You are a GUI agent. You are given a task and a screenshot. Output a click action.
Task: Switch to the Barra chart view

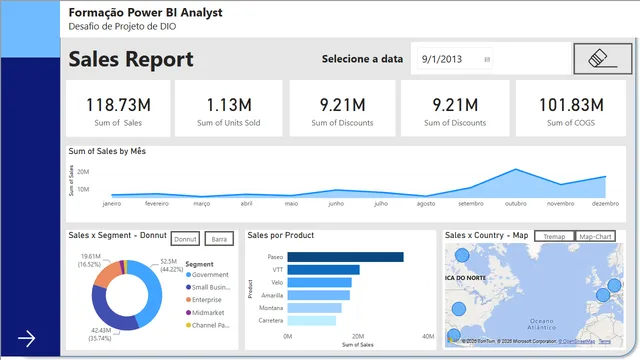coord(219,239)
